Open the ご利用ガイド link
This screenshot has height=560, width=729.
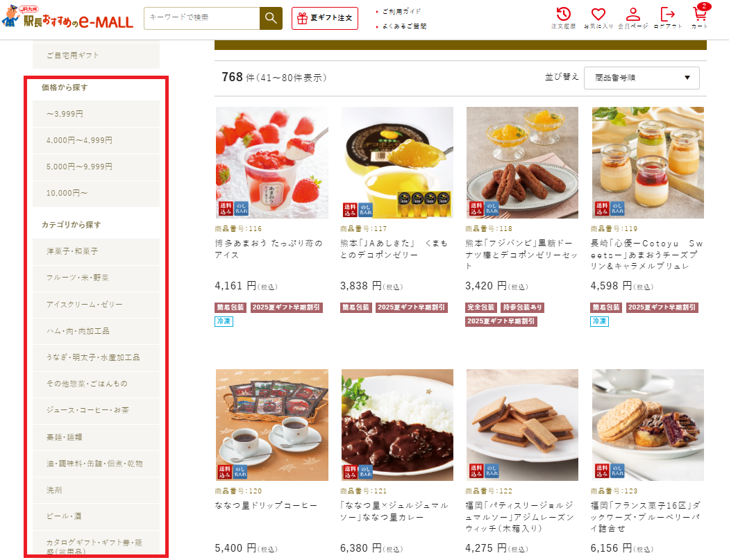401,11
